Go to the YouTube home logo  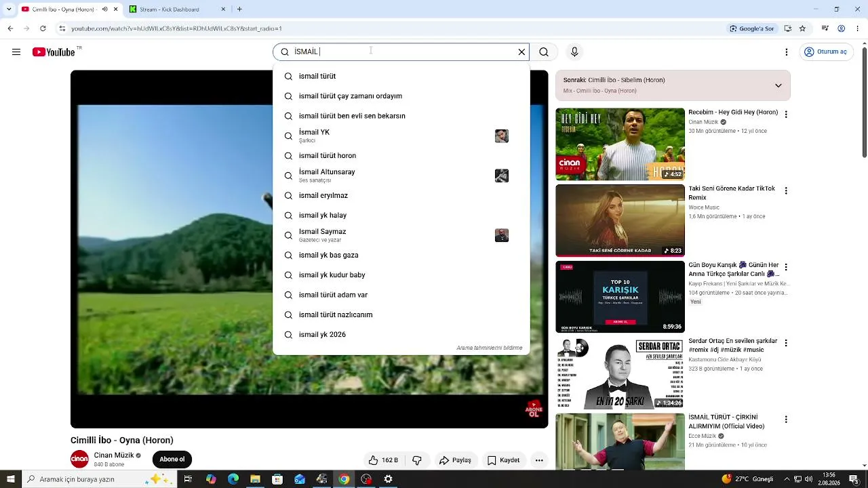pyautogui.click(x=54, y=52)
